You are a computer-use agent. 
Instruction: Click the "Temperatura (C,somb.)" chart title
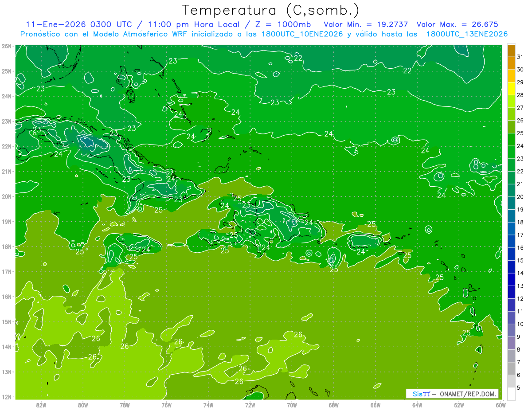pos(271,10)
